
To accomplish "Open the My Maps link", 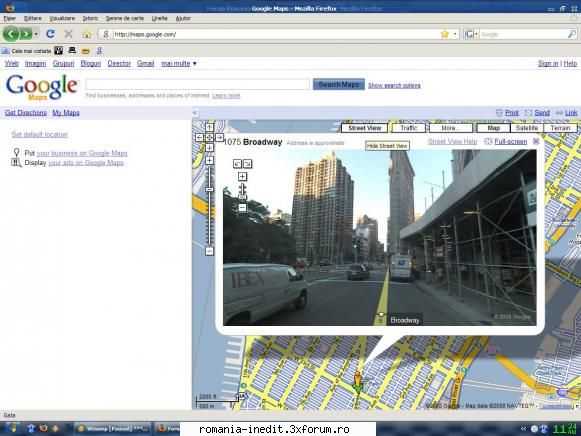I will (x=66, y=113).
